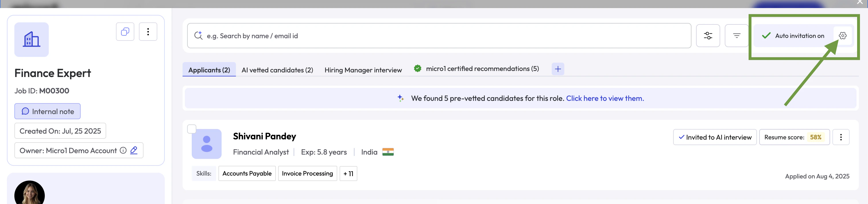The width and height of the screenshot is (868, 204).
Task: Switch to Applicants (2) tab
Action: click(209, 70)
